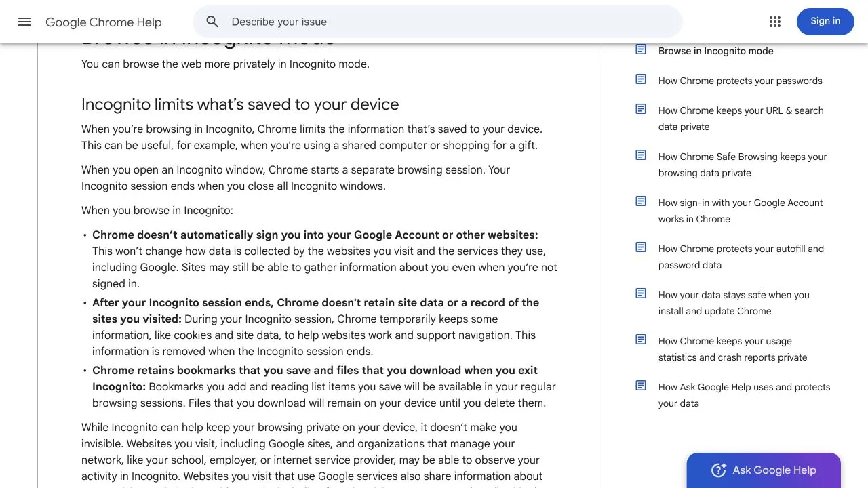Viewport: 868px width, 488px height.
Task: Focus the Describe your issue search field
Action: pos(437,22)
